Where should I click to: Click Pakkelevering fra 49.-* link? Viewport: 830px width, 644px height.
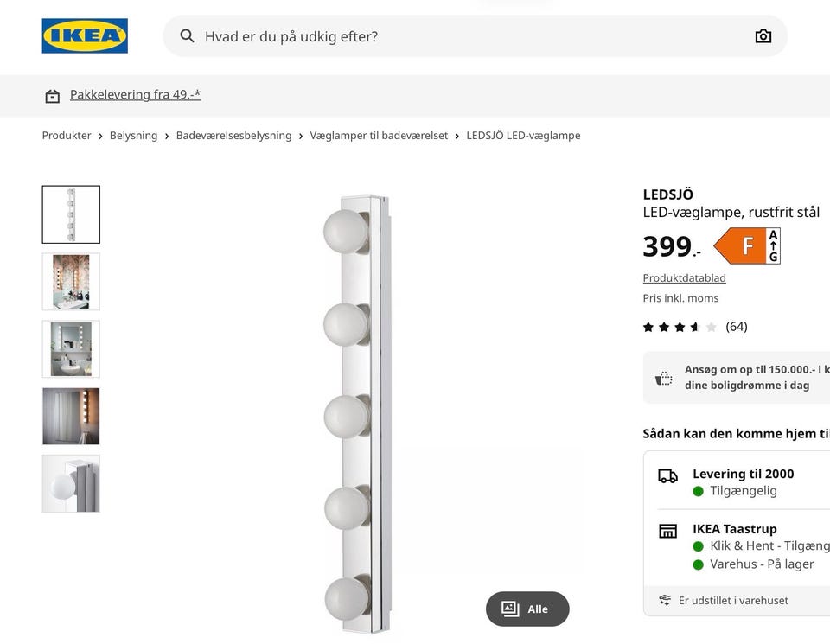135,95
